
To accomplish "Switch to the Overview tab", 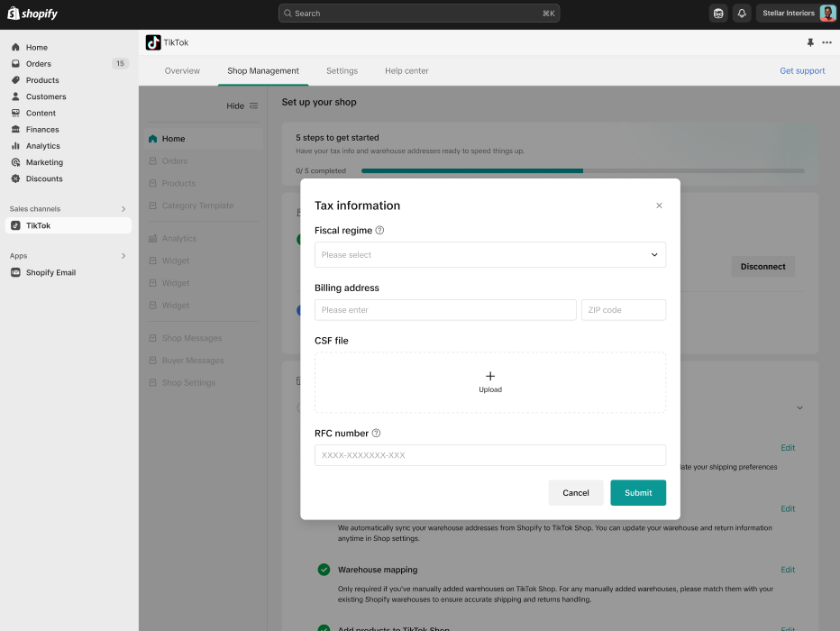I will 182,71.
